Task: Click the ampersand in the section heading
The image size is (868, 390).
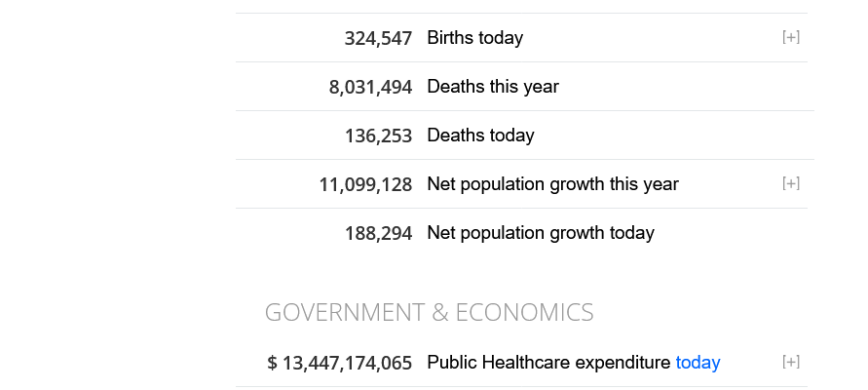Action: (439, 313)
